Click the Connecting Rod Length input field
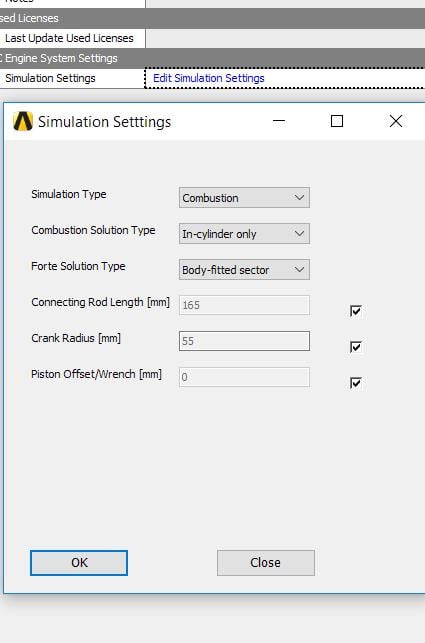The height and width of the screenshot is (643, 425). click(244, 305)
